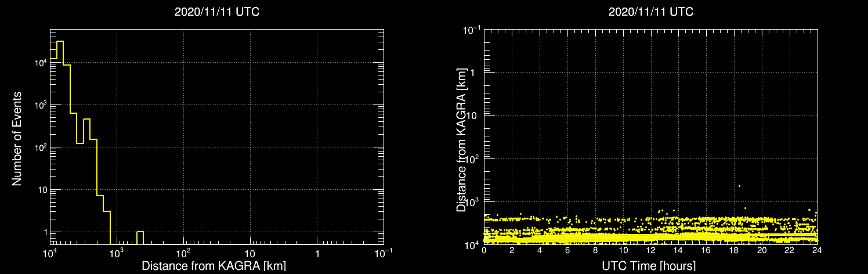Click the 10^2 tick on scatter plot y-axis

coord(472,158)
